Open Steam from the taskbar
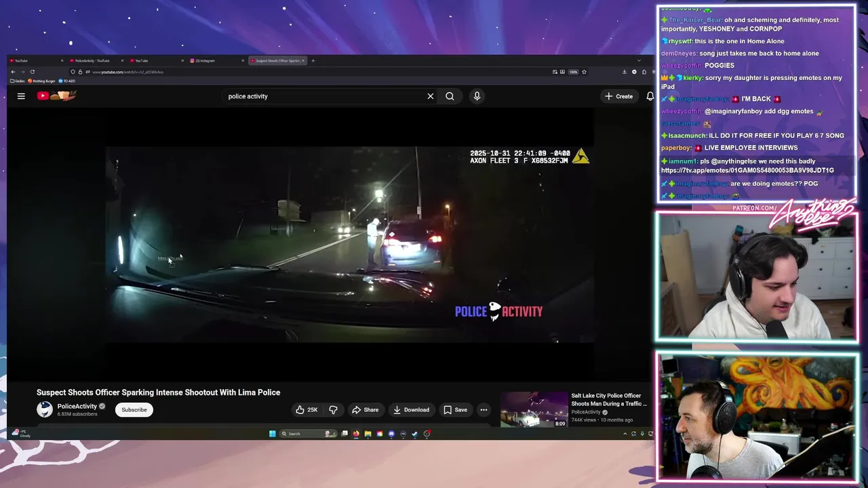The image size is (868, 488). point(414,434)
